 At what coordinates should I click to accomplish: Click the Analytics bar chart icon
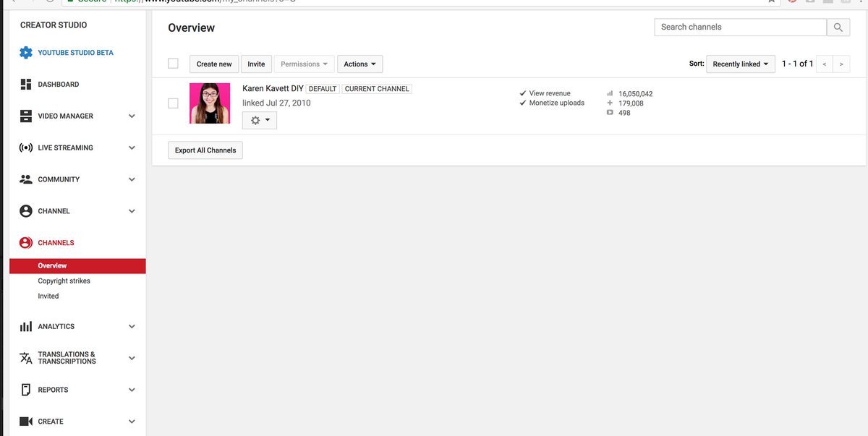coord(26,327)
